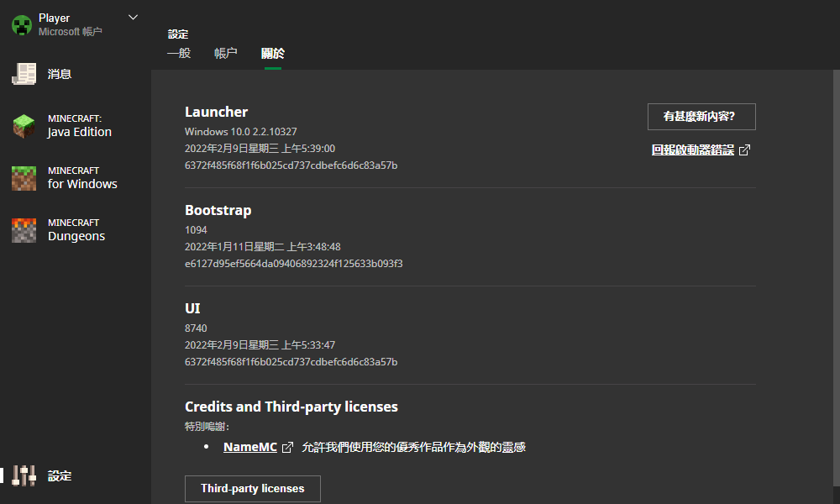Click the Bootstrap hash e6127d95ef5664da09406892324f125633b093f3
The height and width of the screenshot is (504, 840).
coord(293,264)
